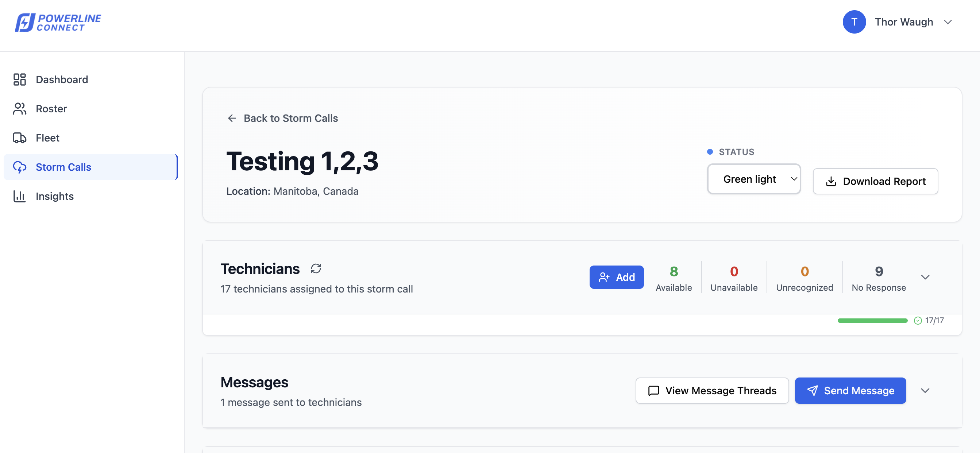Screen dimensions: 980x453
Task: Click the Testing 1,2,3 title
Action: tap(302, 161)
